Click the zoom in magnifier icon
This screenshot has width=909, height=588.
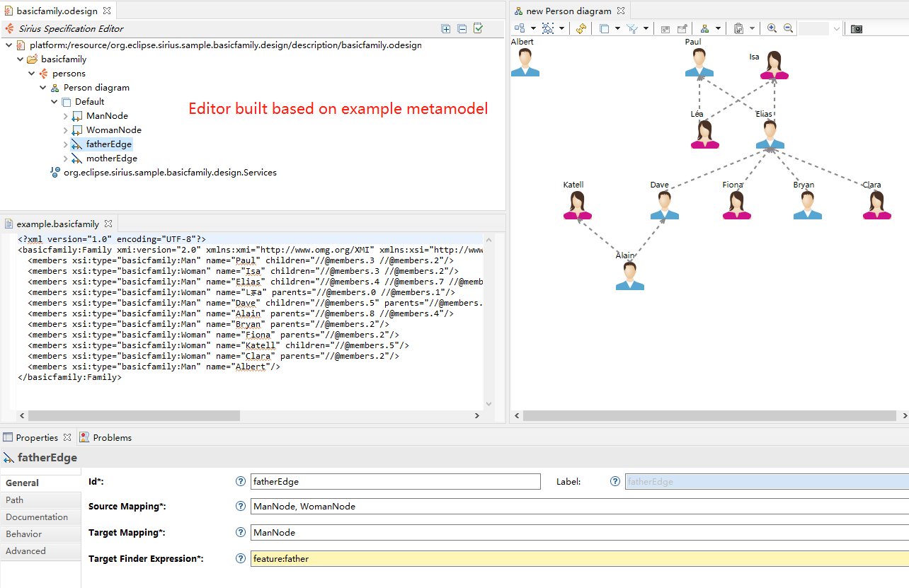772,28
